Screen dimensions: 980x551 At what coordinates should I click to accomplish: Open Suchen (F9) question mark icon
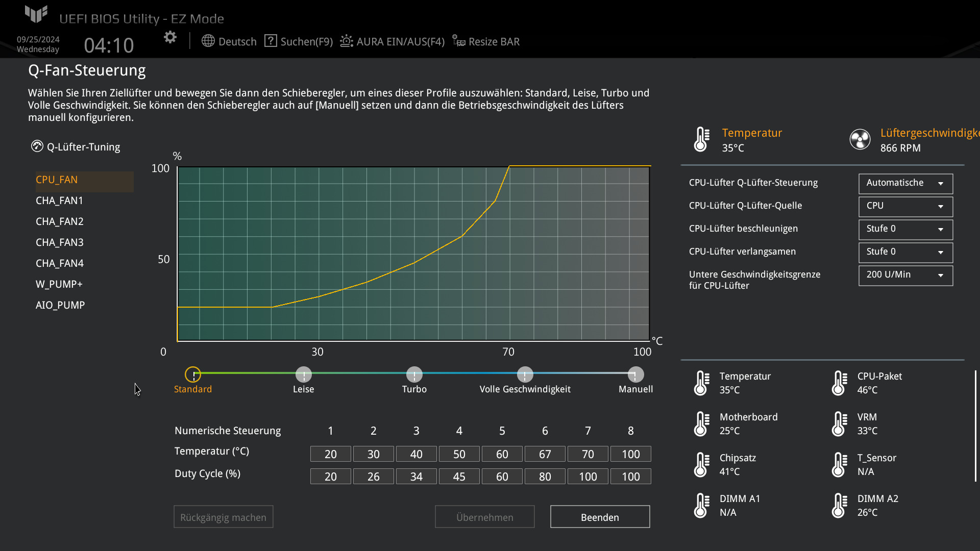pos(271,41)
